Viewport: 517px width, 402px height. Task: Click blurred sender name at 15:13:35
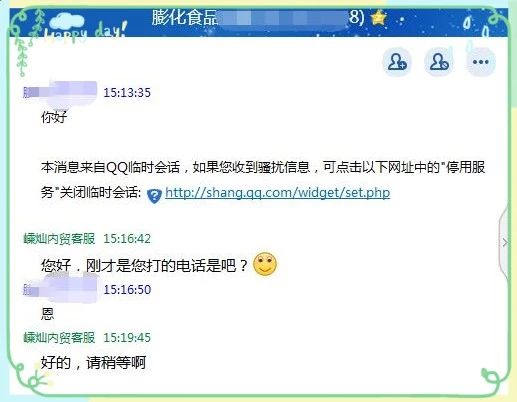pos(60,92)
